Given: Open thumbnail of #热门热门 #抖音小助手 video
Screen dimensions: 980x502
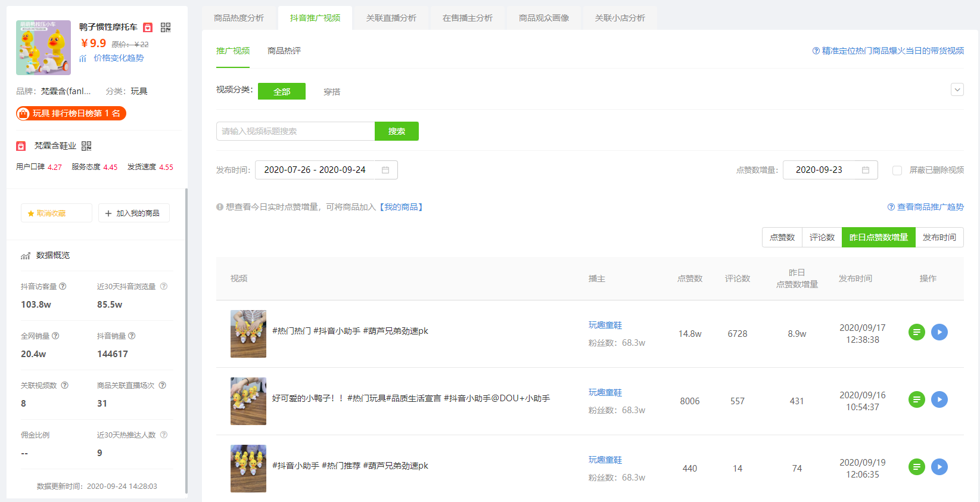Looking at the screenshot, I should click(x=248, y=334).
